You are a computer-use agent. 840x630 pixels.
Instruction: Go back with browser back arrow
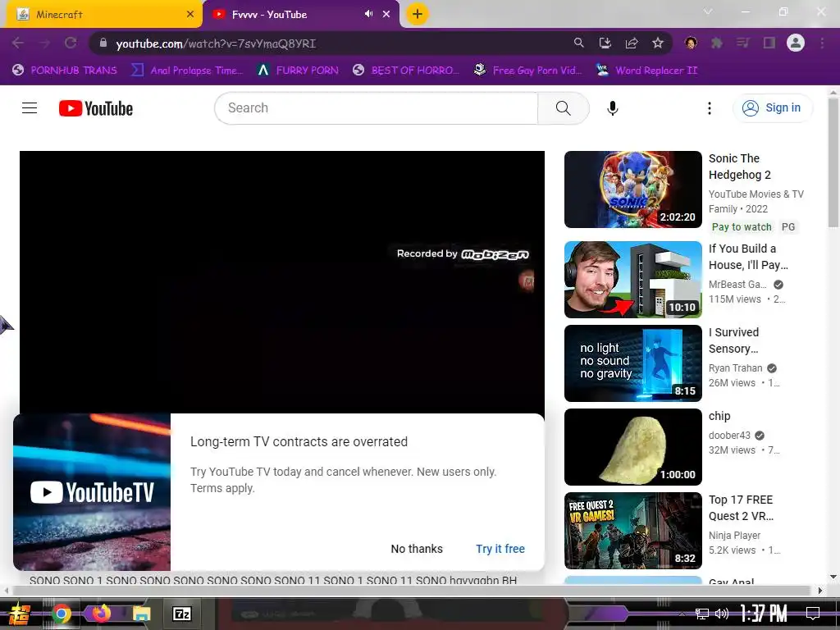(x=18, y=43)
